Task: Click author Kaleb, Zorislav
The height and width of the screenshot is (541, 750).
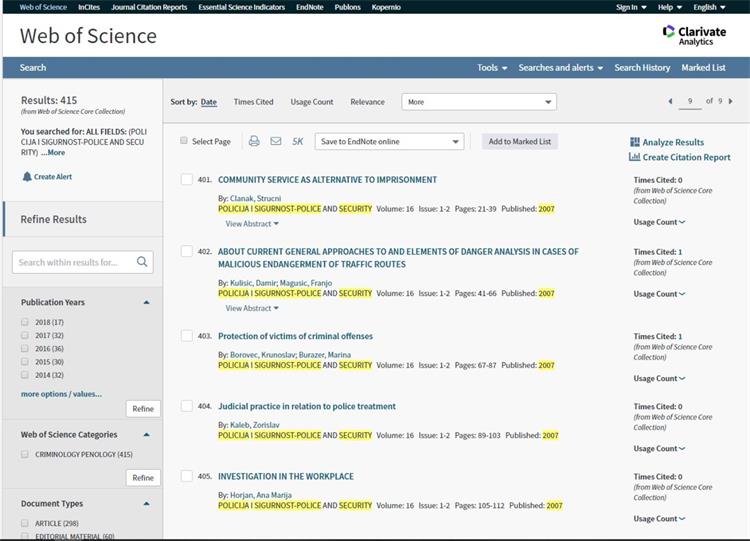Action: coord(254,425)
